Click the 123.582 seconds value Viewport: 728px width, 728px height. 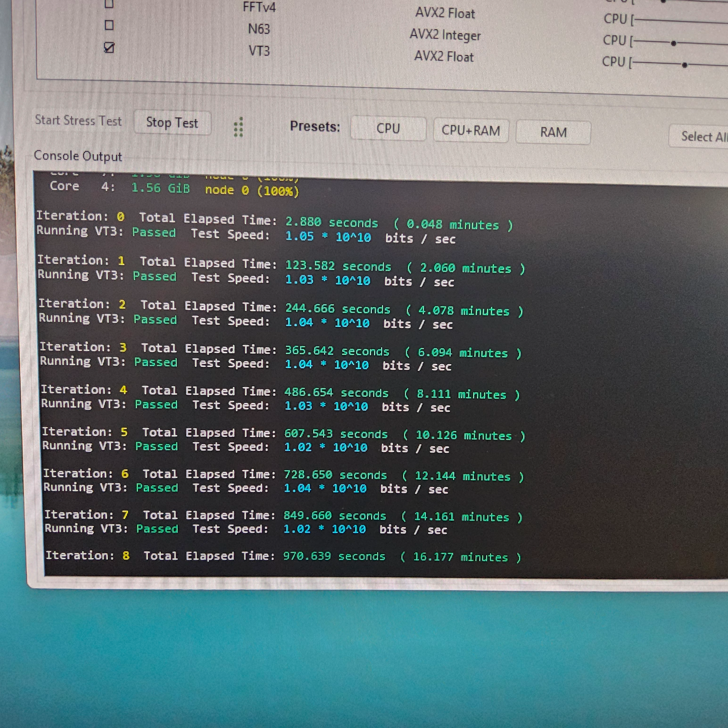pyautogui.click(x=338, y=266)
